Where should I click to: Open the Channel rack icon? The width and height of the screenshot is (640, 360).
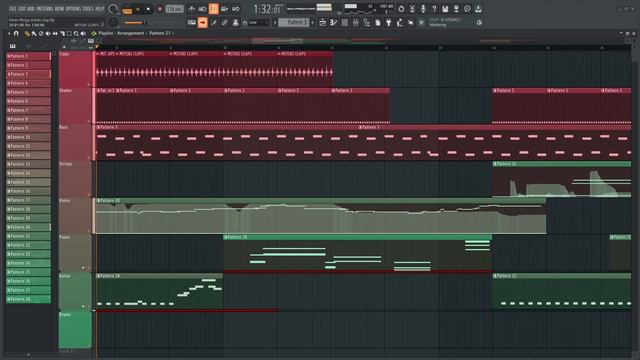pos(344,22)
